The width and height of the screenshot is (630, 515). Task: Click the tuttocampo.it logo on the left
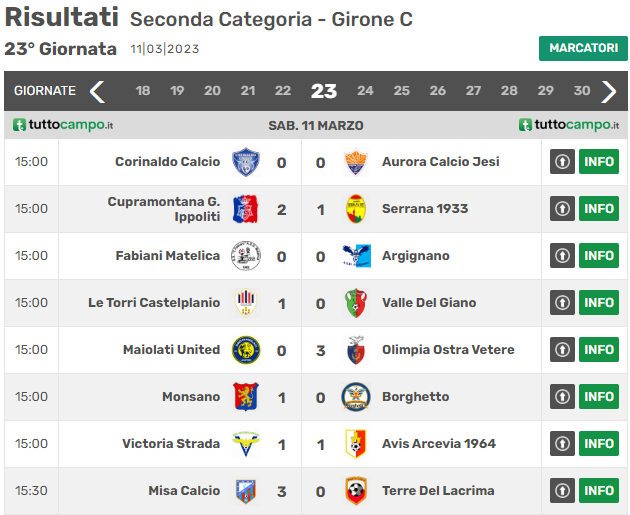[x=63, y=125]
